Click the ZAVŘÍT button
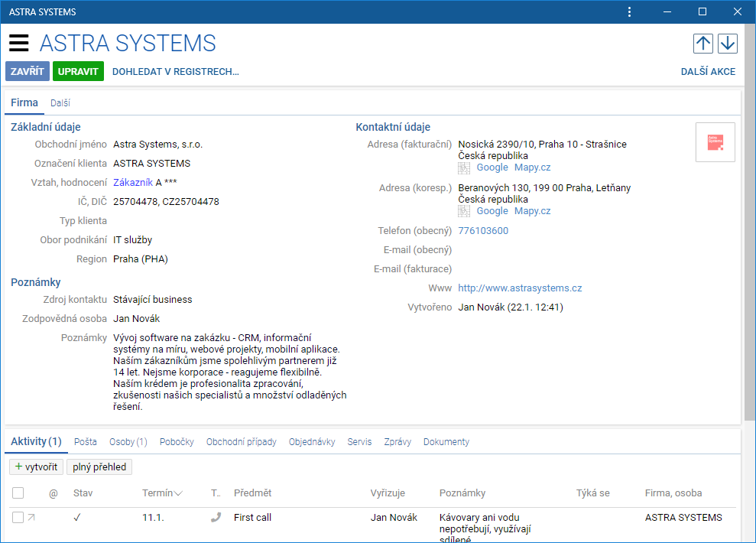756x543 pixels. point(28,71)
